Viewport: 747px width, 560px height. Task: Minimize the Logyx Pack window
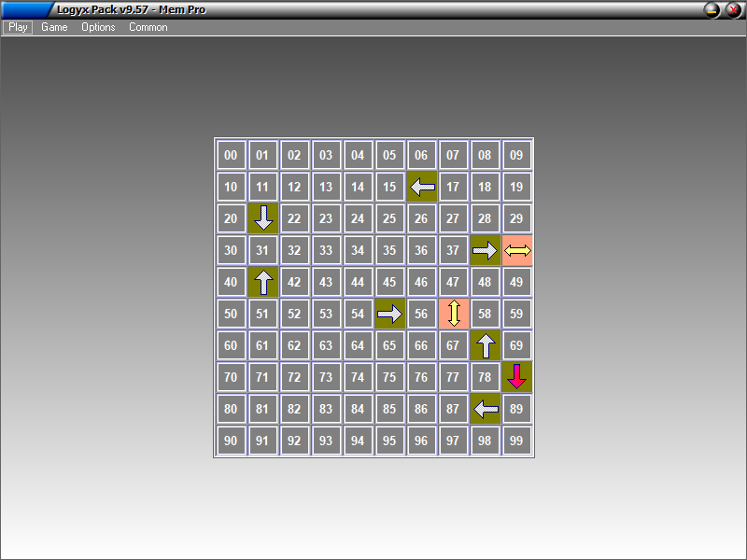click(712, 10)
